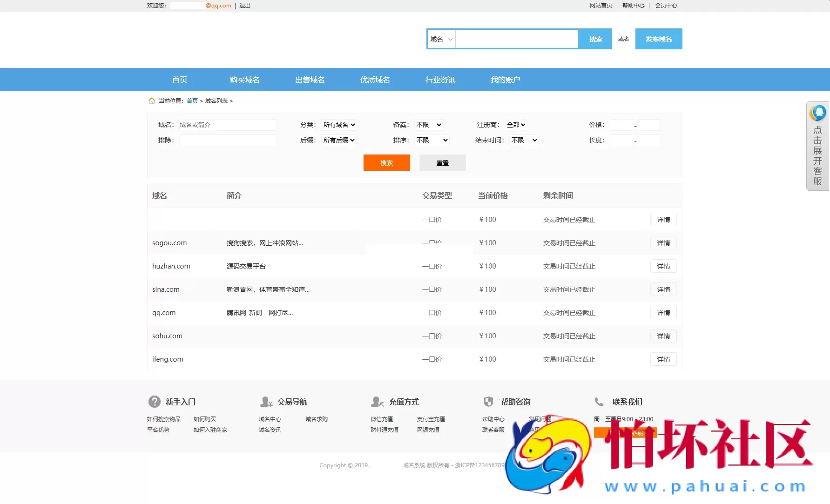Expand the 域名 search type selector
This screenshot has width=830, height=504.
[x=440, y=39]
